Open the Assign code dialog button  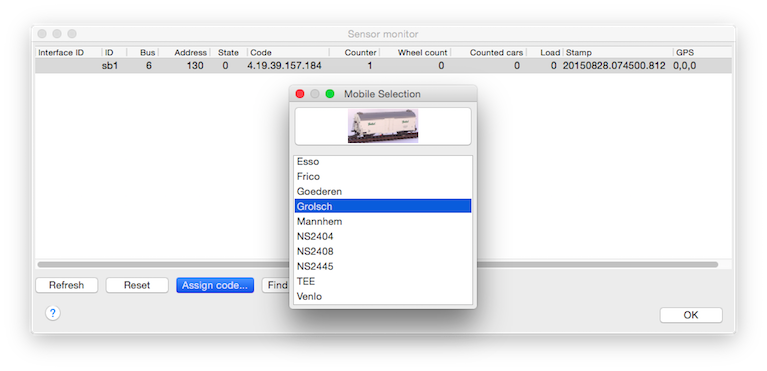[x=215, y=285]
